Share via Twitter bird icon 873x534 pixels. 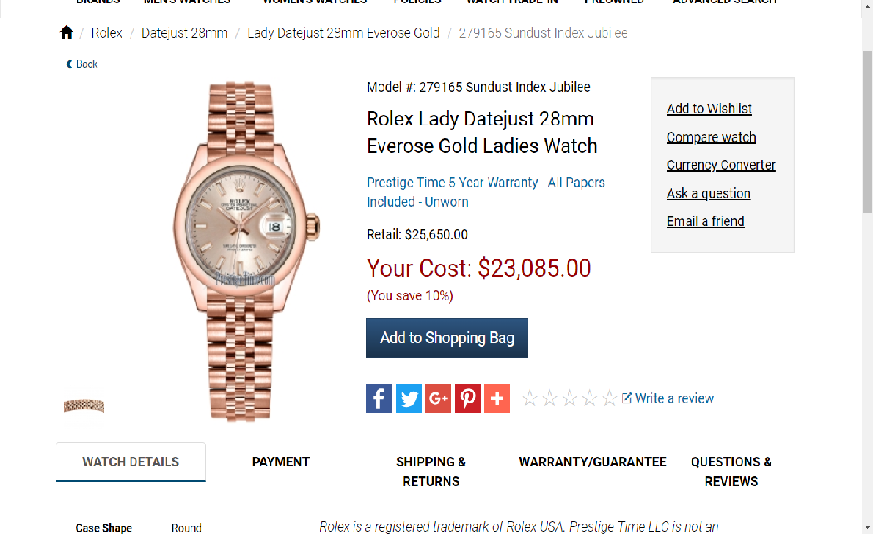(x=409, y=398)
